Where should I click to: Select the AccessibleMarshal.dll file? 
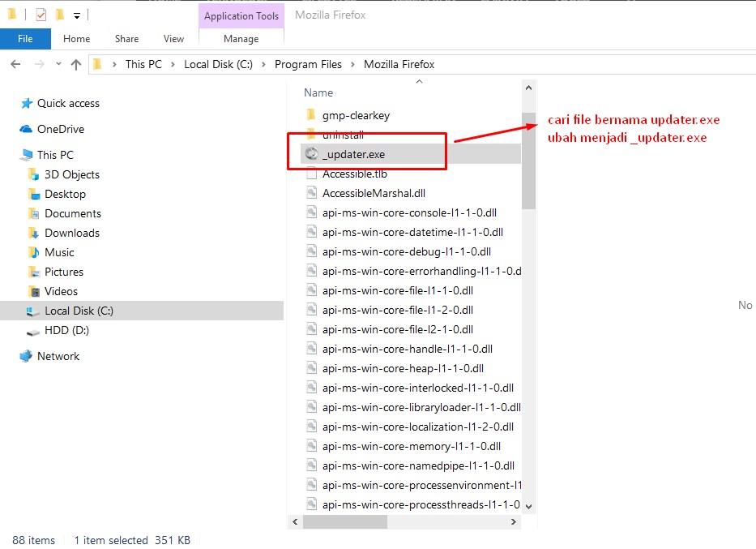tap(374, 194)
